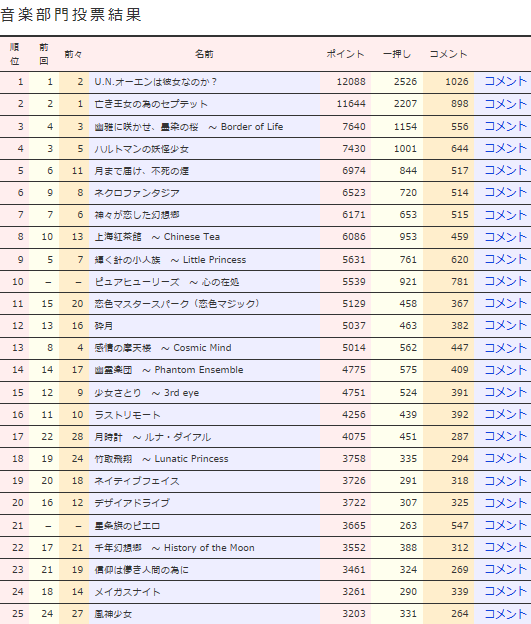The height and width of the screenshot is (624, 531).
Task: Click the ポイント column header
Action: 345,54
